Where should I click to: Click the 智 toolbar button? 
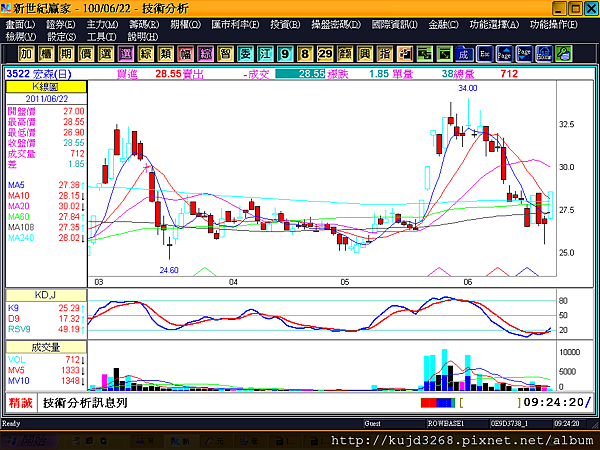click(x=225, y=54)
